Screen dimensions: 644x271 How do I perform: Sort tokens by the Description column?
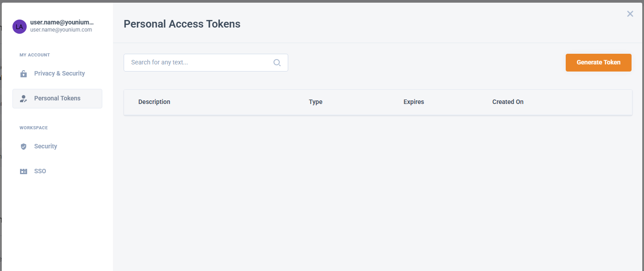click(154, 102)
